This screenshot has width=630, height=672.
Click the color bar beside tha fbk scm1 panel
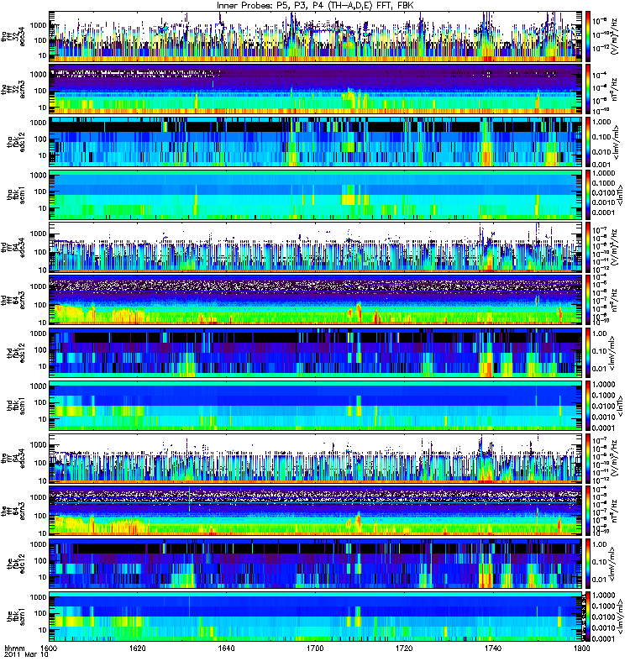point(588,195)
